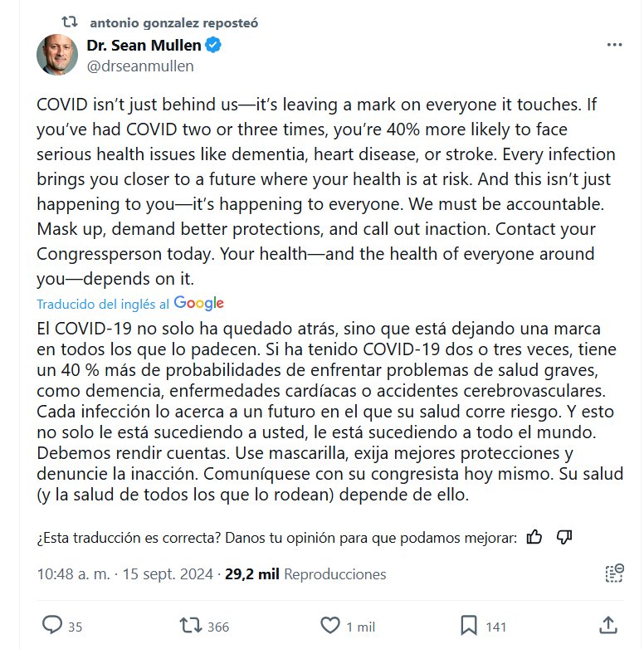Click the "antonio gonzalez reposteó" label
The image size is (644, 649).
pos(173,22)
